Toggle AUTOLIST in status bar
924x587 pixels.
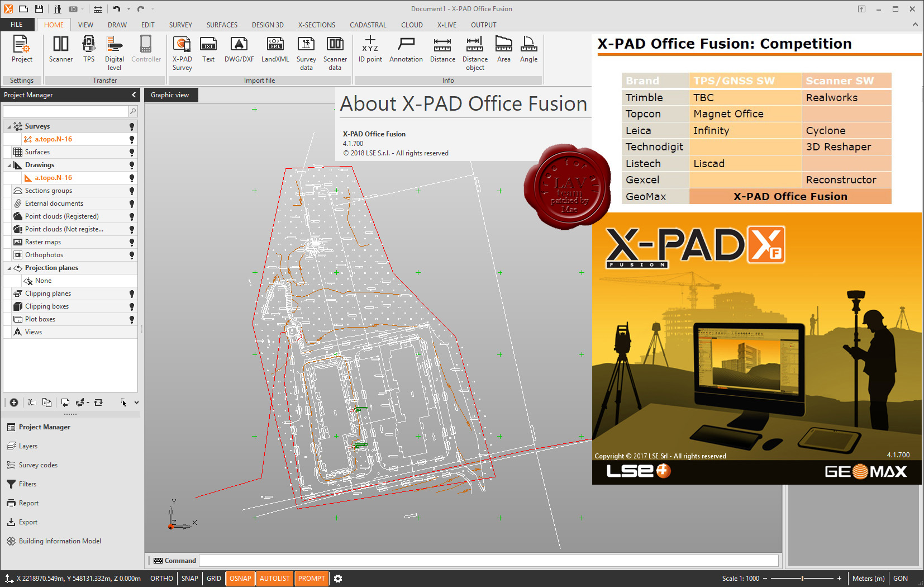(x=275, y=579)
